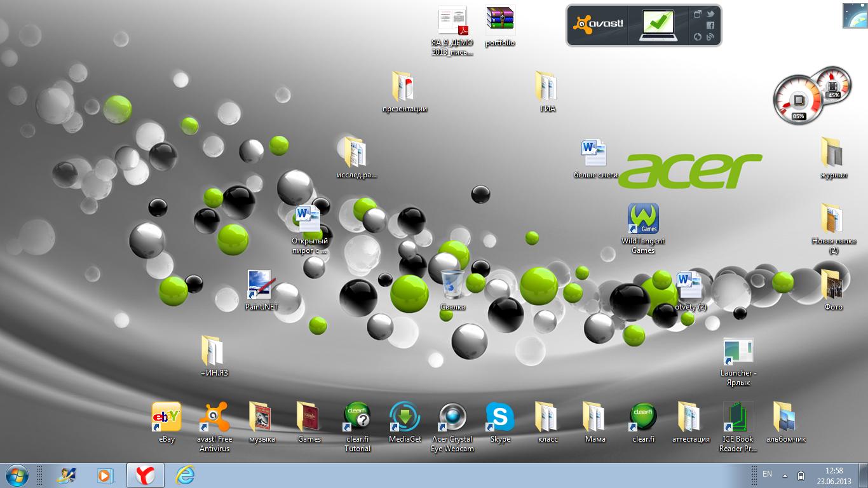Click avast gadget open-window icon
Viewport: 868px width, 488px height.
(697, 14)
